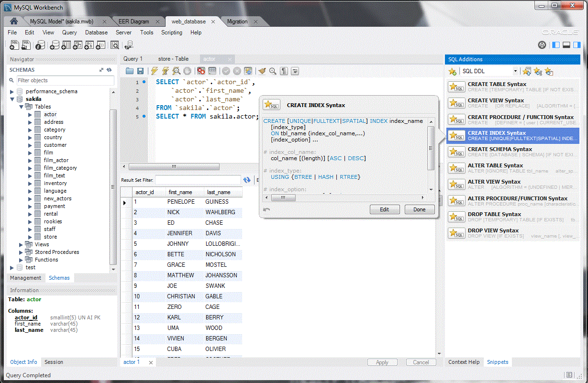Expand the performance_schema tree item
The height and width of the screenshot is (383, 588).
point(12,91)
